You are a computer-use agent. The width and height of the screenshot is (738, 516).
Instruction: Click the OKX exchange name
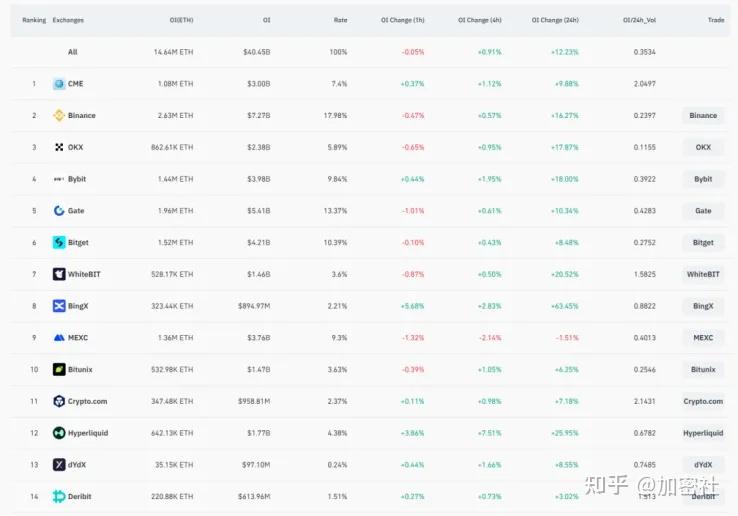tap(75, 147)
